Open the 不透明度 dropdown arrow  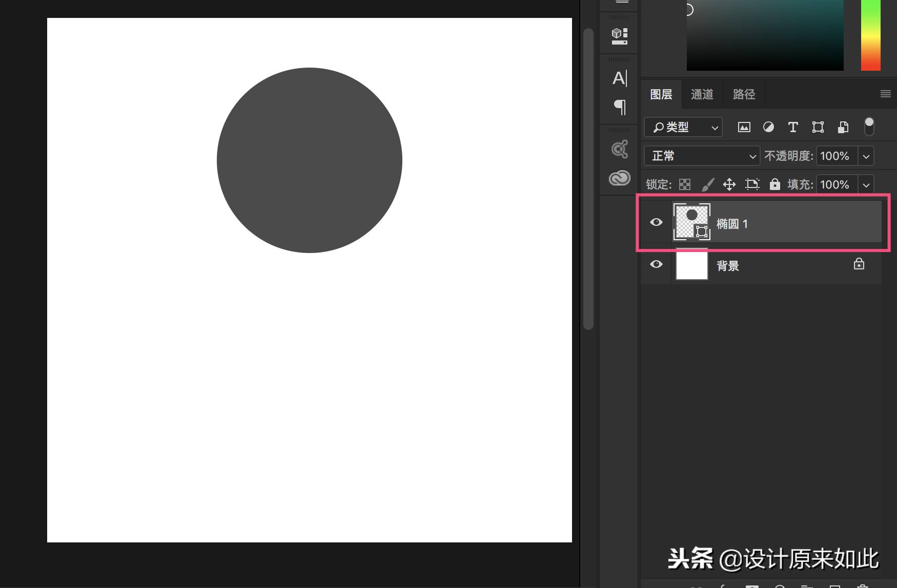[866, 156]
